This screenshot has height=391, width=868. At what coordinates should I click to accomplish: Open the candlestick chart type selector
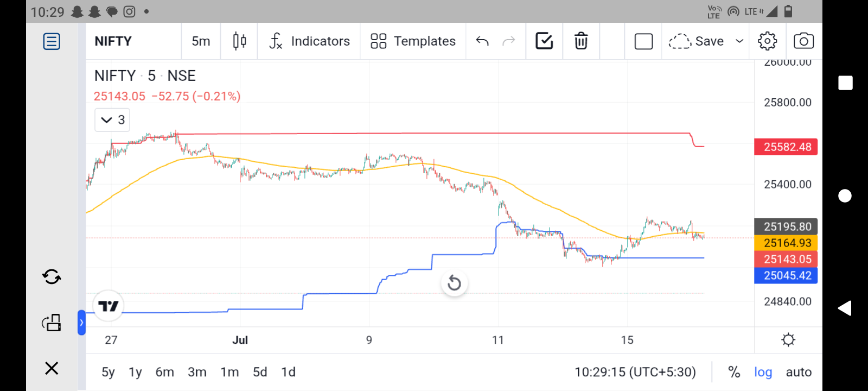(239, 41)
